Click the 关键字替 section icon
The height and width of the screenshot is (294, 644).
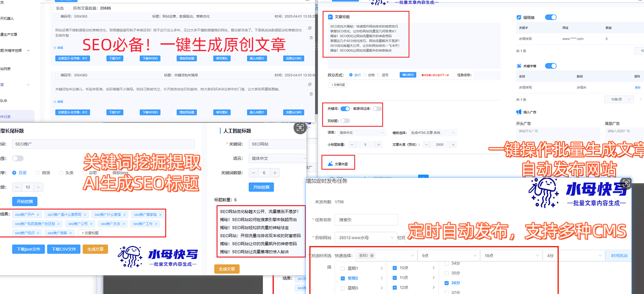519,66
